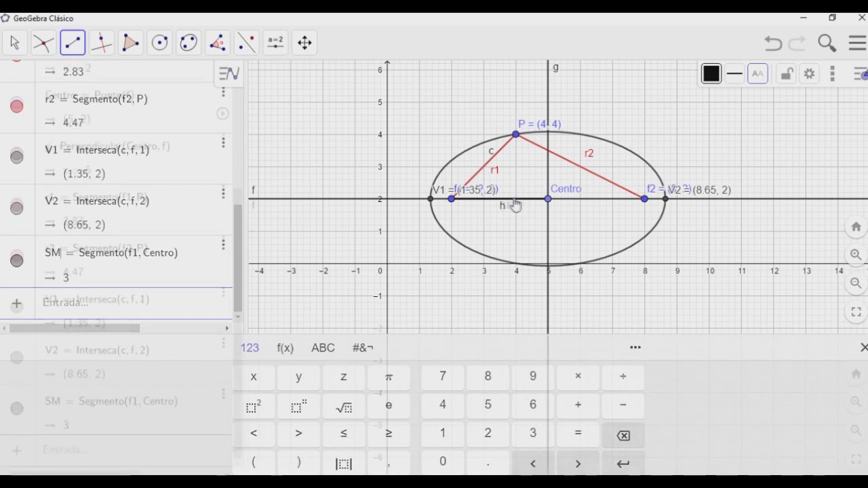Switch keyboard to f(x) tab
This screenshot has width=868, height=488.
(285, 348)
